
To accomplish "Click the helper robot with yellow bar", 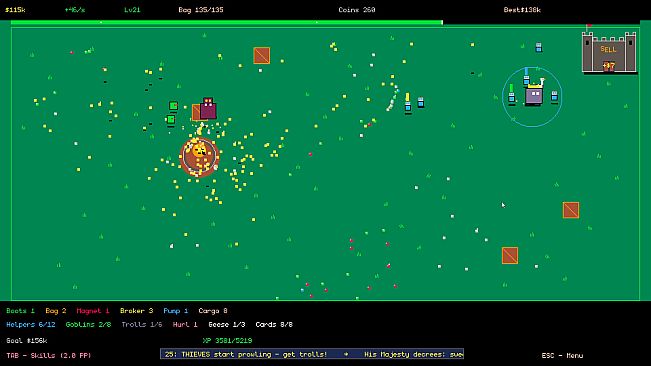I will 408,104.
